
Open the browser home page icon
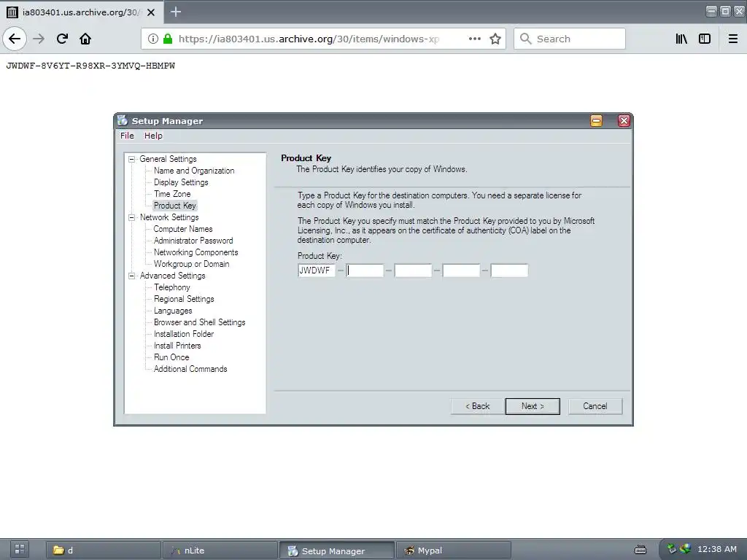tap(85, 39)
